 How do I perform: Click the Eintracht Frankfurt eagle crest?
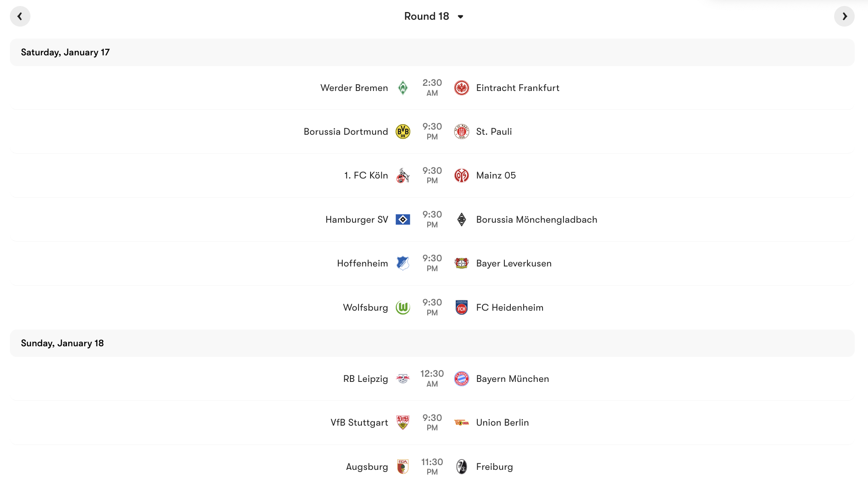(461, 88)
